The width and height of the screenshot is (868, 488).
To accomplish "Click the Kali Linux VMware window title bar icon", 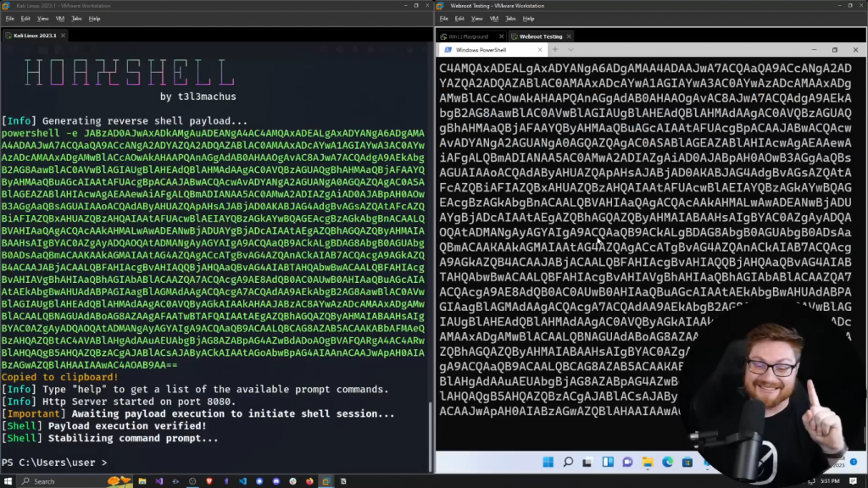I will 6,6.
